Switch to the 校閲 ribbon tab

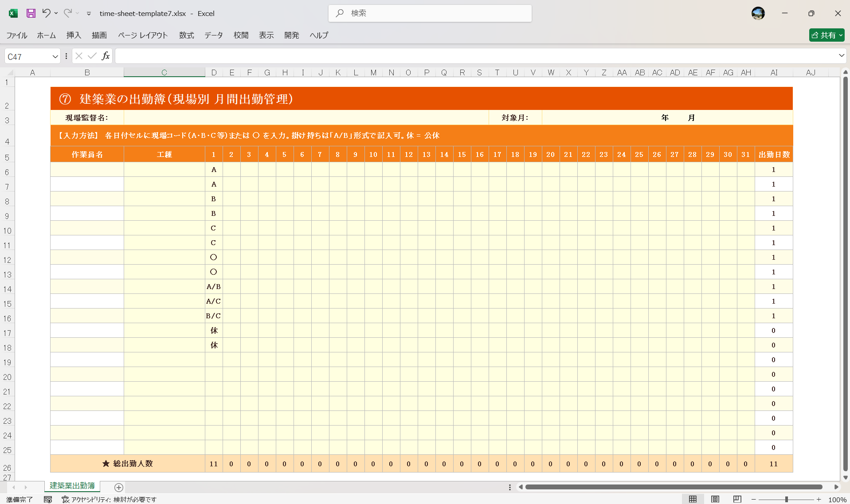click(x=241, y=35)
